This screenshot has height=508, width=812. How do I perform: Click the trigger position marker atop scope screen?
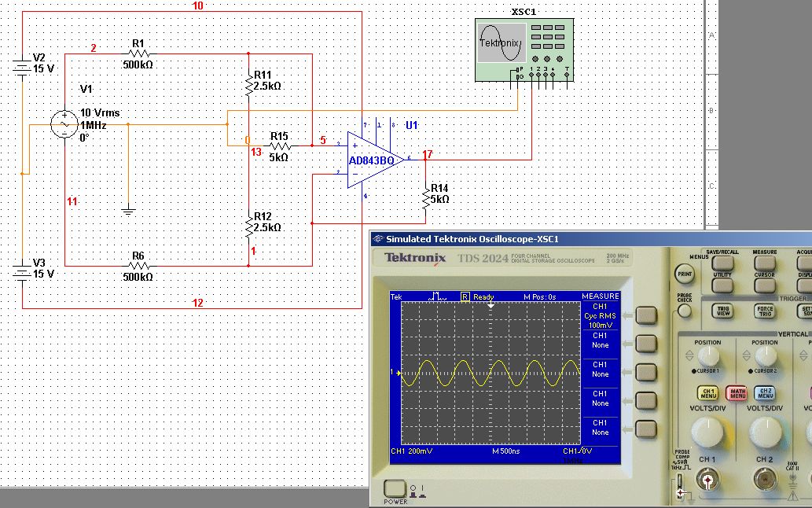click(x=491, y=306)
